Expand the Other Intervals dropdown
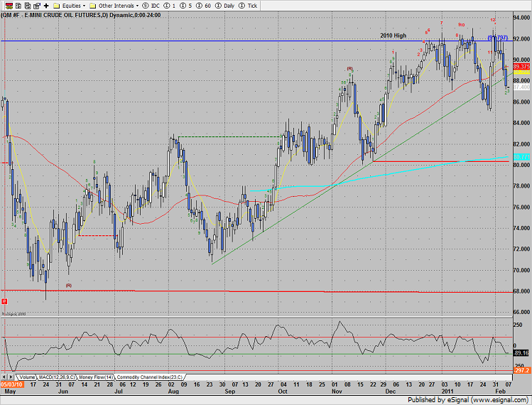The width and height of the screenshot is (532, 405). [117, 4]
